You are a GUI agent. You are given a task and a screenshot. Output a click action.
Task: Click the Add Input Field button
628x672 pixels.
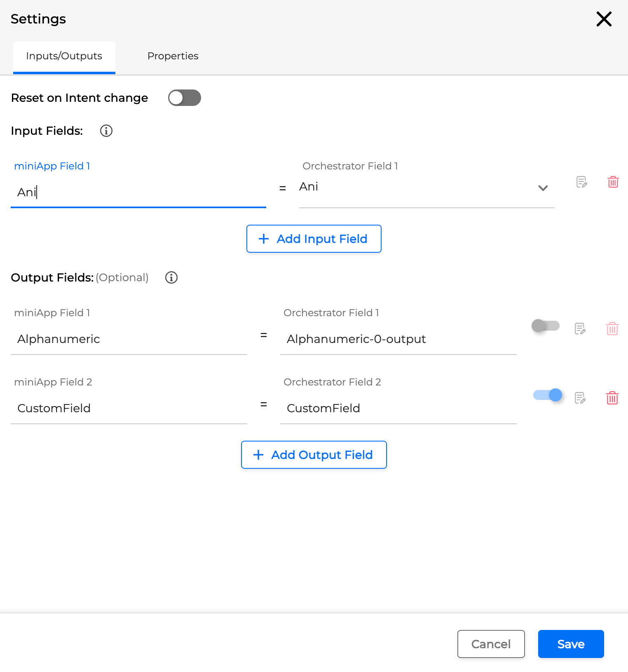click(x=314, y=239)
